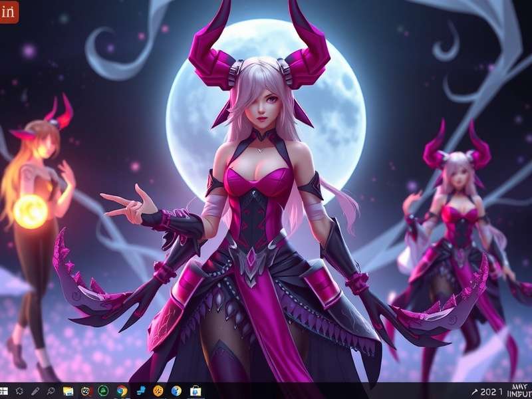Open the Microsoft Store bag icon
This screenshot has height=399, width=532.
click(x=196, y=391)
